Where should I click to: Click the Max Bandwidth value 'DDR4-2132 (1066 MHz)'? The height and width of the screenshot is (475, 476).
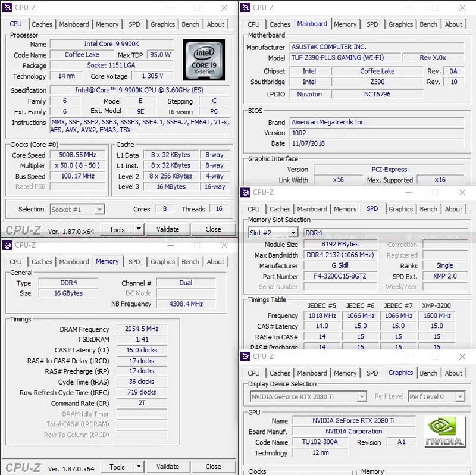[x=340, y=255]
